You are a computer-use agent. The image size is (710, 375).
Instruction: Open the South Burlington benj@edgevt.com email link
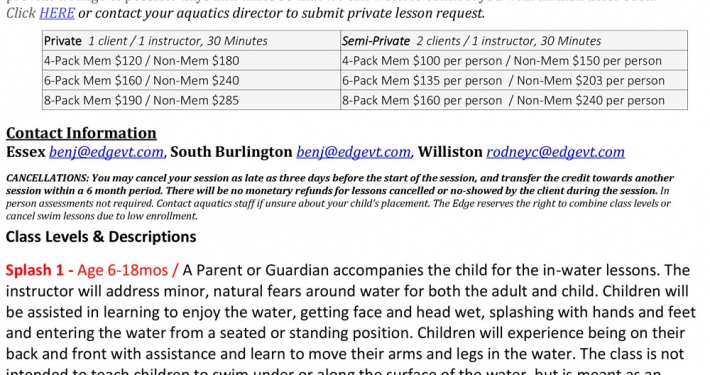click(354, 152)
